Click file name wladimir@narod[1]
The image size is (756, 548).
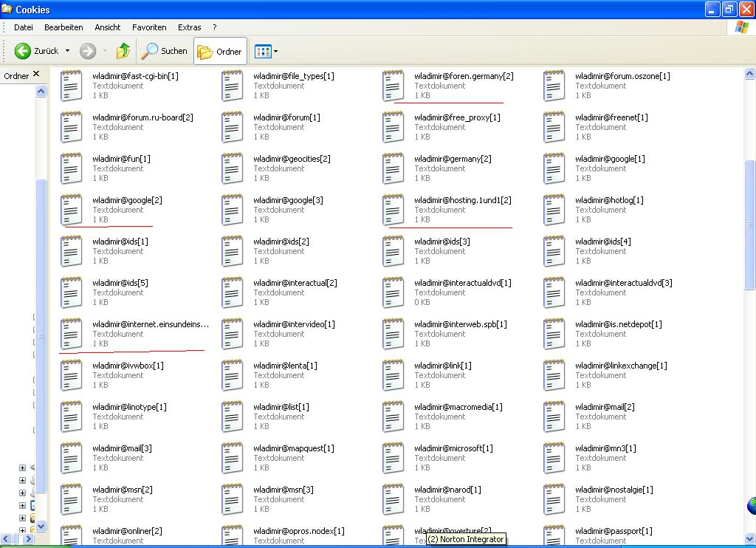[448, 490]
